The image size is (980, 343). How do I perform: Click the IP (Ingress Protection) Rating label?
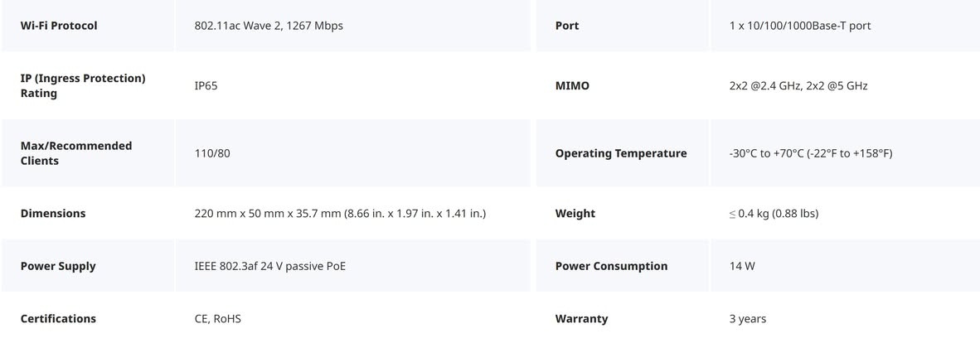(83, 85)
